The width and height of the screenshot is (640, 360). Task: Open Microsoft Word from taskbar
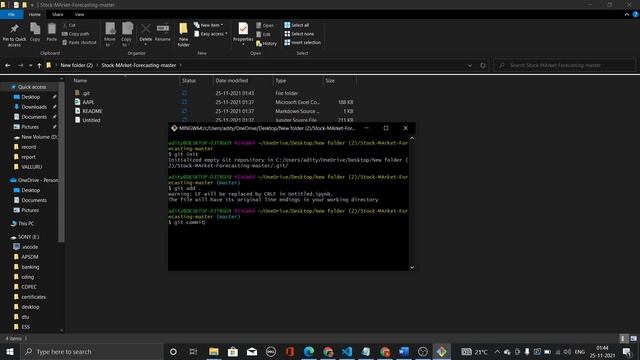click(x=404, y=351)
